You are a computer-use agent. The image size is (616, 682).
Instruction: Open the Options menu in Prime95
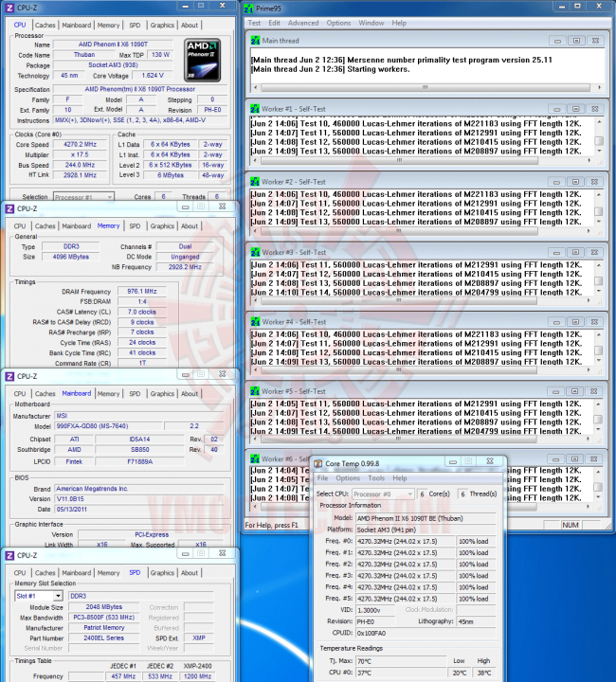pyautogui.click(x=338, y=23)
